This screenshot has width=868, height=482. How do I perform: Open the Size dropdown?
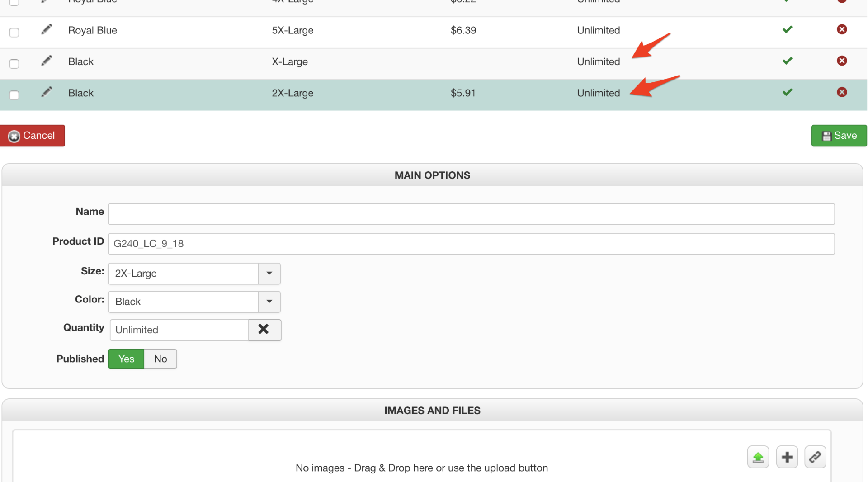(269, 274)
